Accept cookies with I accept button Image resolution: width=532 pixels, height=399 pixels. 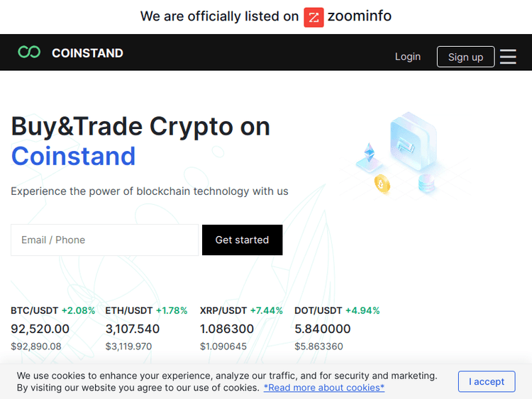tap(489, 382)
